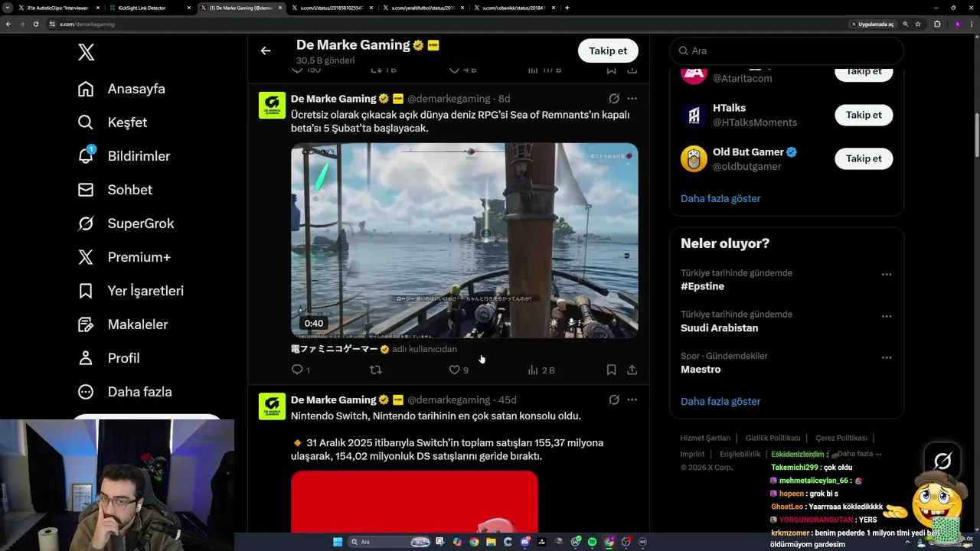Click the X logo in sidebar
The height and width of the screenshot is (551, 980).
pos(86,52)
